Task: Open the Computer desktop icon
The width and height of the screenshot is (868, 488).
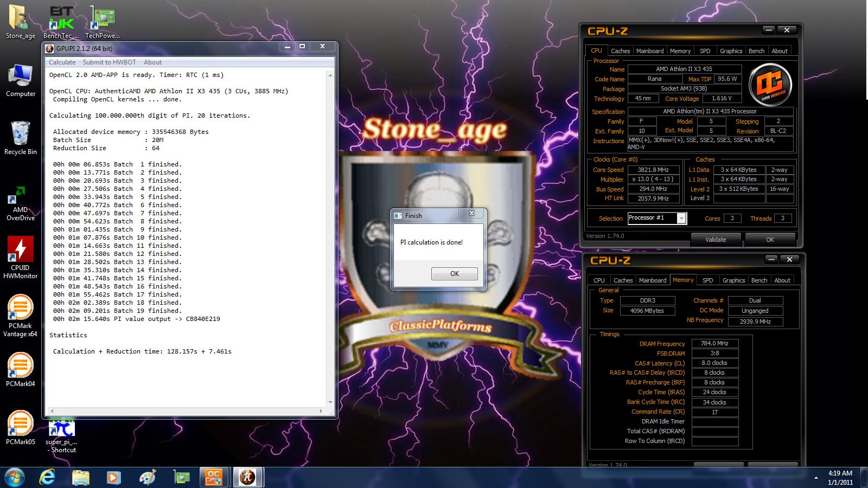Action: pos(20,80)
